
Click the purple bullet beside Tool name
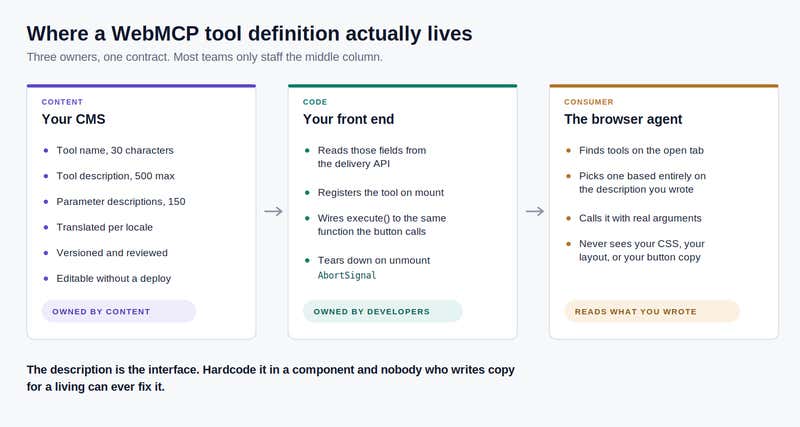coord(46,150)
